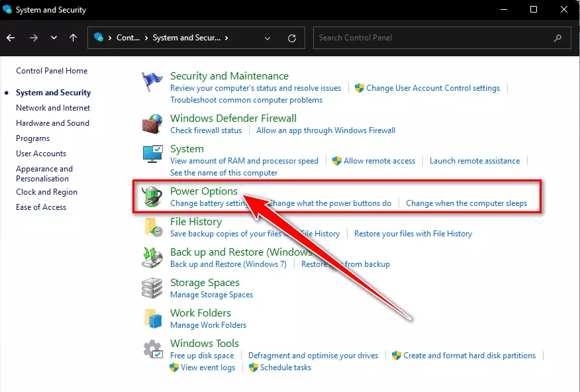Click Restore your files with File History
580x392 pixels.
pyautogui.click(x=413, y=234)
